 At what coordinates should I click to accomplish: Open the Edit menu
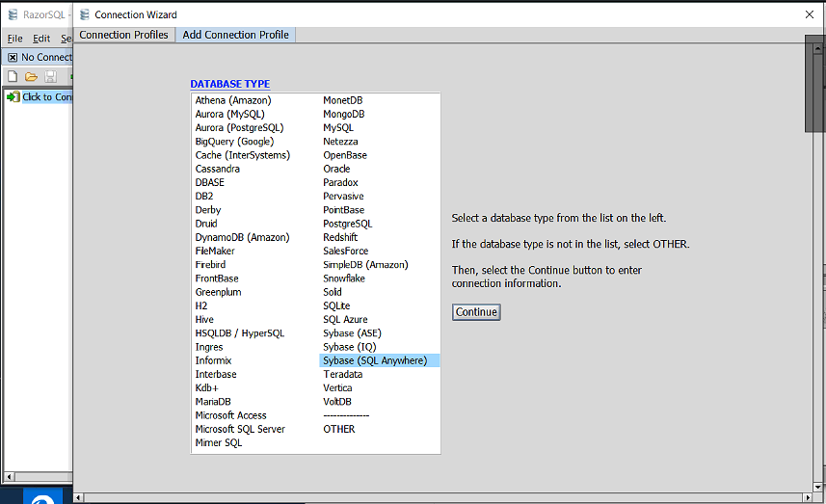click(41, 39)
